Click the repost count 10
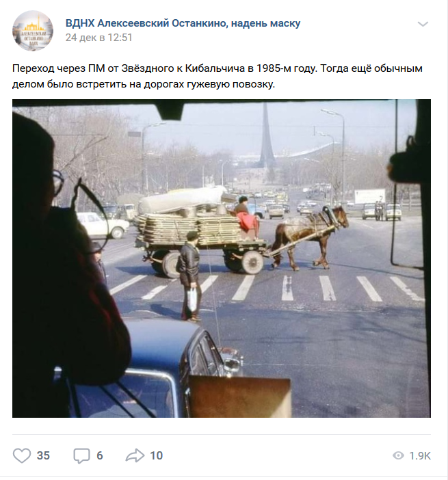The image size is (448, 480). click(156, 456)
